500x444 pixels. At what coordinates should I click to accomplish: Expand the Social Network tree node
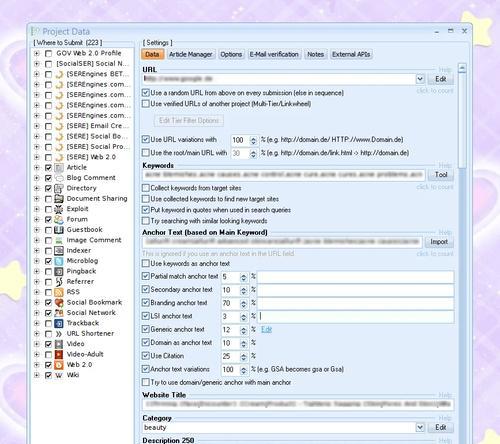click(37, 313)
